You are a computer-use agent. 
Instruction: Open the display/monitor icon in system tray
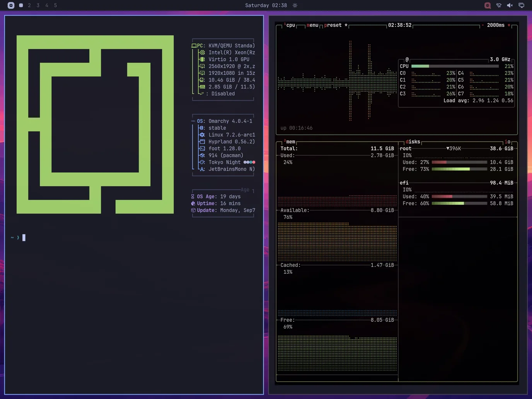[x=522, y=5]
